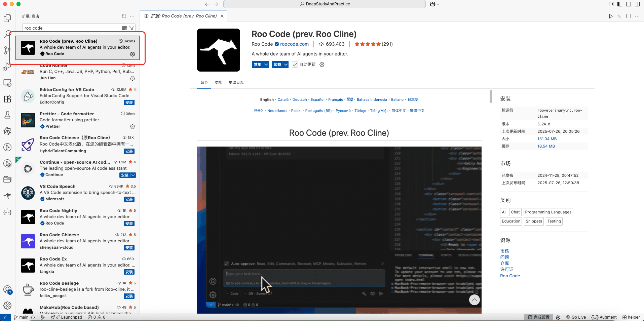Viewport: 644px width, 321px height.
Task: Open the Explorer view in activity bar
Action: tap(7, 18)
